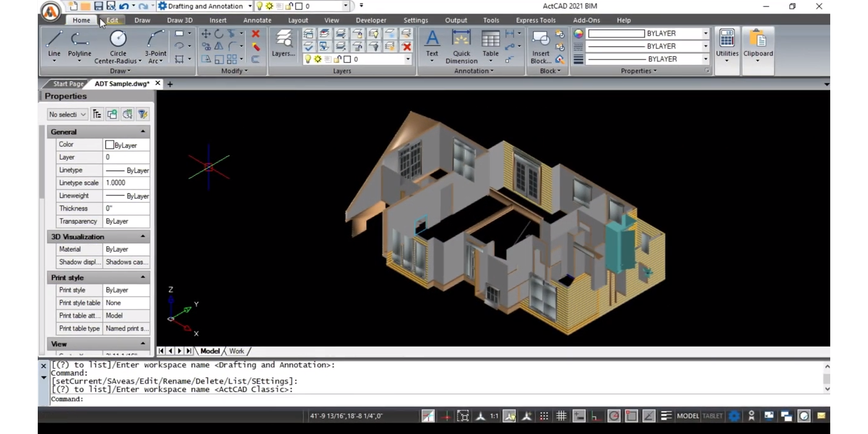
Task: Toggle entity snap square icon in status bar
Action: tap(631, 416)
